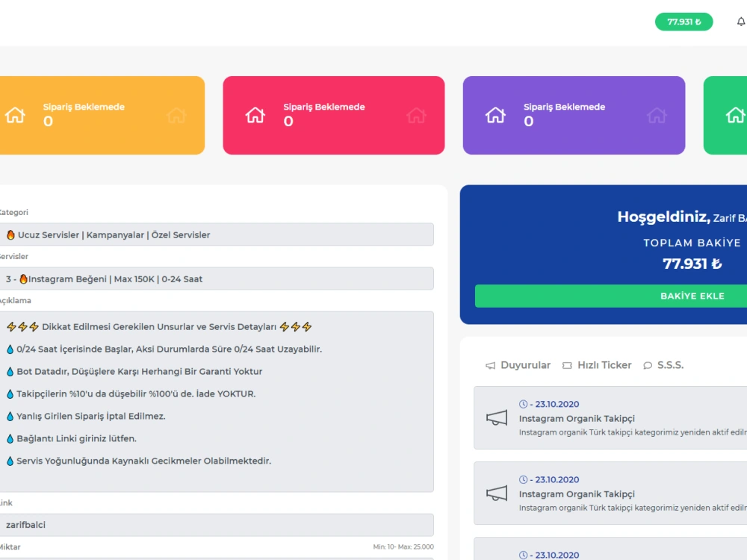747x560 pixels.
Task: Click Sipariş Beklemede on the orange card
Action: coord(84,107)
